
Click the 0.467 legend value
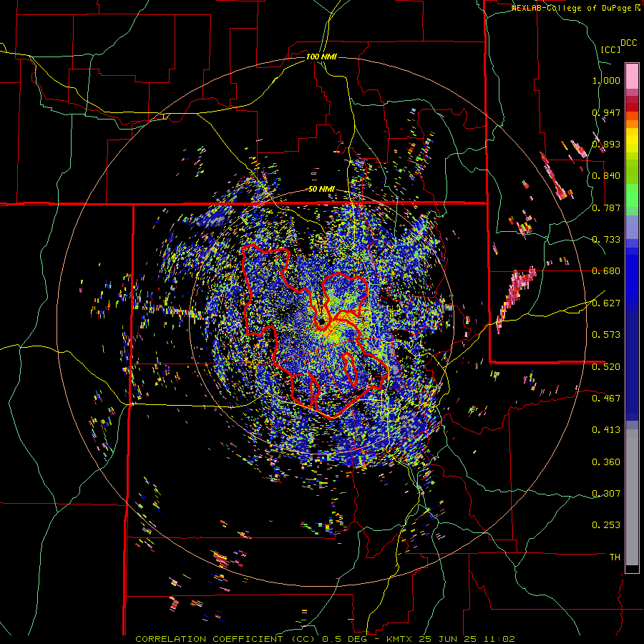606,398
